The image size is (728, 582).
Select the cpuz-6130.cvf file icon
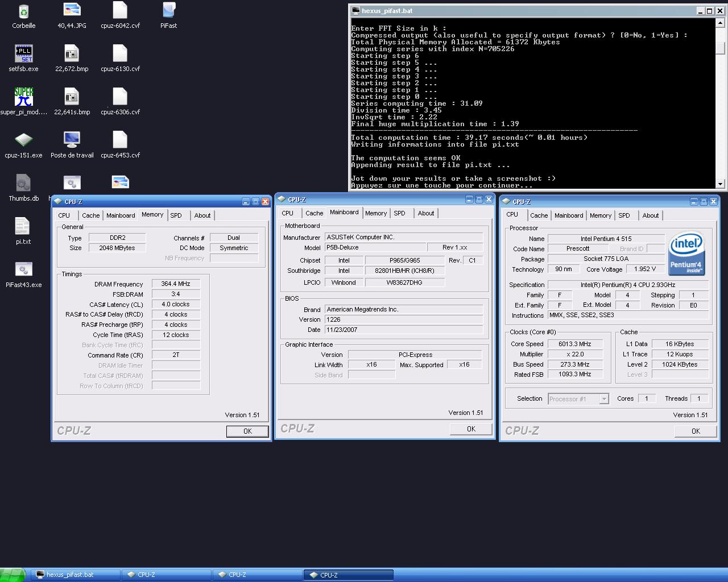pyautogui.click(x=120, y=53)
